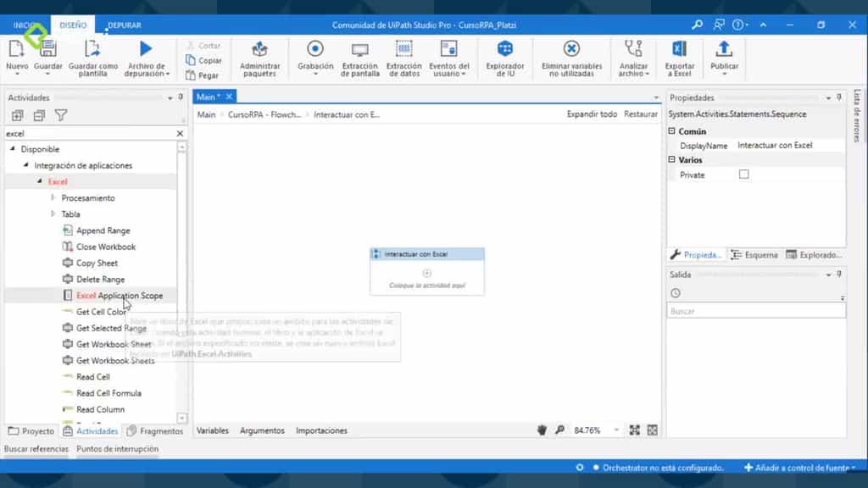Click the fit to screen icon

click(x=634, y=430)
